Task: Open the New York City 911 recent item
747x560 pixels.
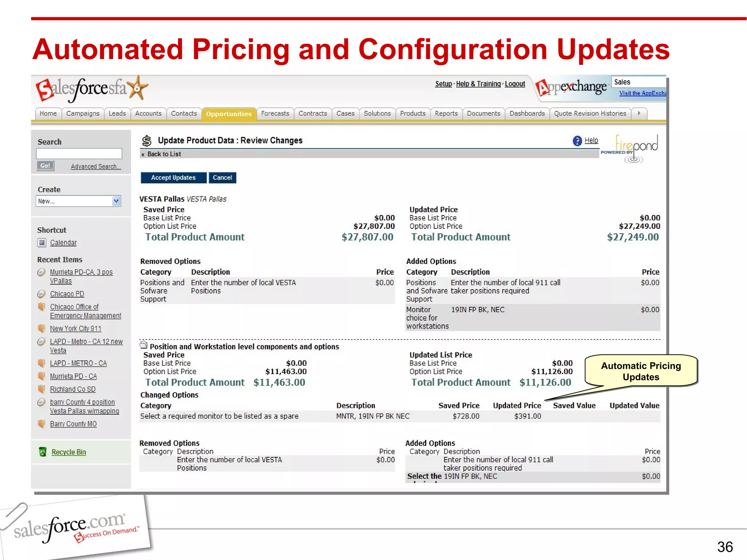Action: pos(76,329)
